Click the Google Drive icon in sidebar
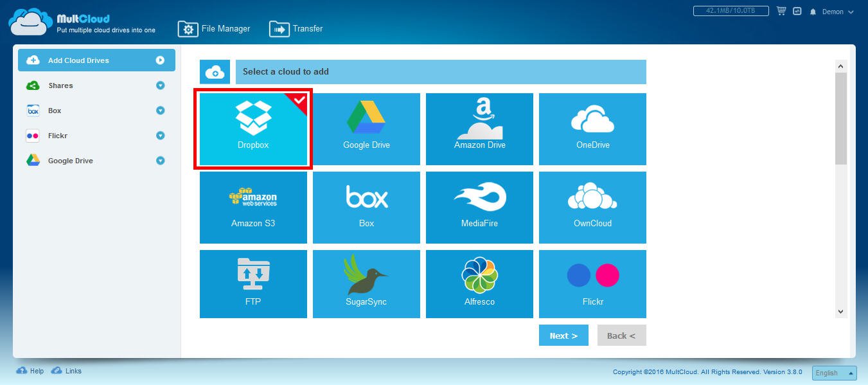The width and height of the screenshot is (868, 385). 33,161
